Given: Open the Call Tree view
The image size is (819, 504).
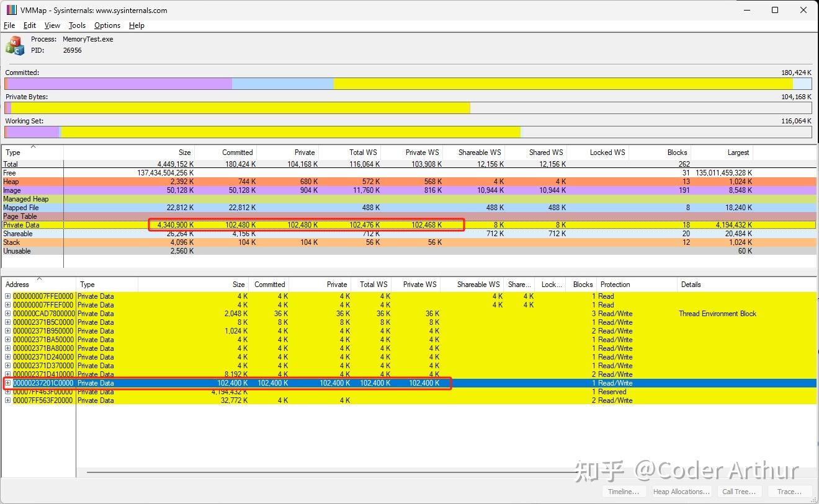Looking at the screenshot, I should (739, 491).
